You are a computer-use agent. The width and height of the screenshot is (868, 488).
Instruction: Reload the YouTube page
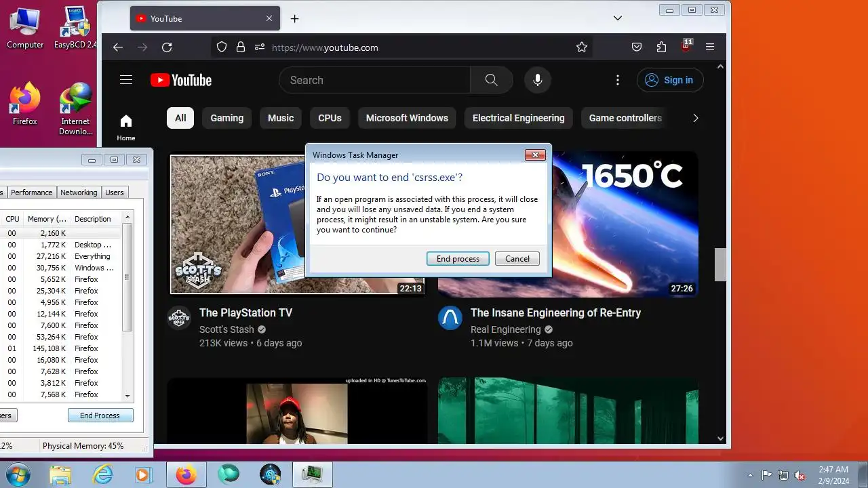(x=167, y=47)
